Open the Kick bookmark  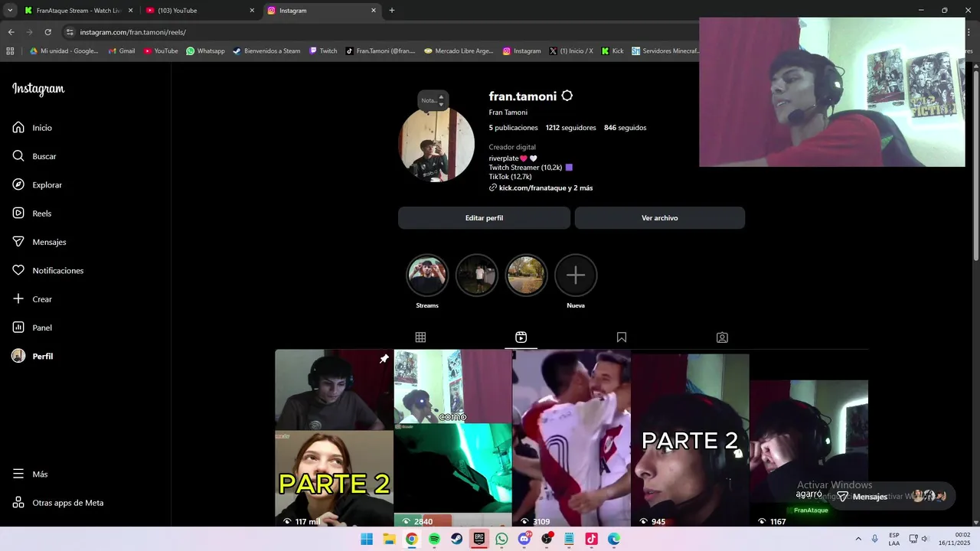612,51
